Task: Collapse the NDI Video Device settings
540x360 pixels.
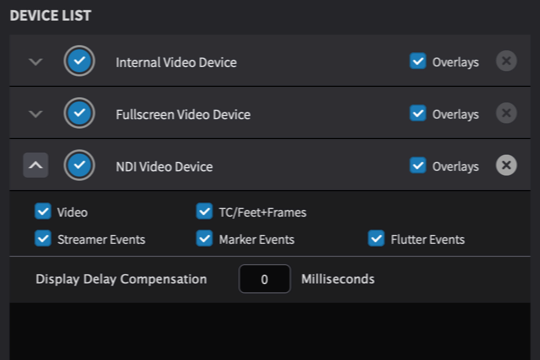Action: click(35, 165)
